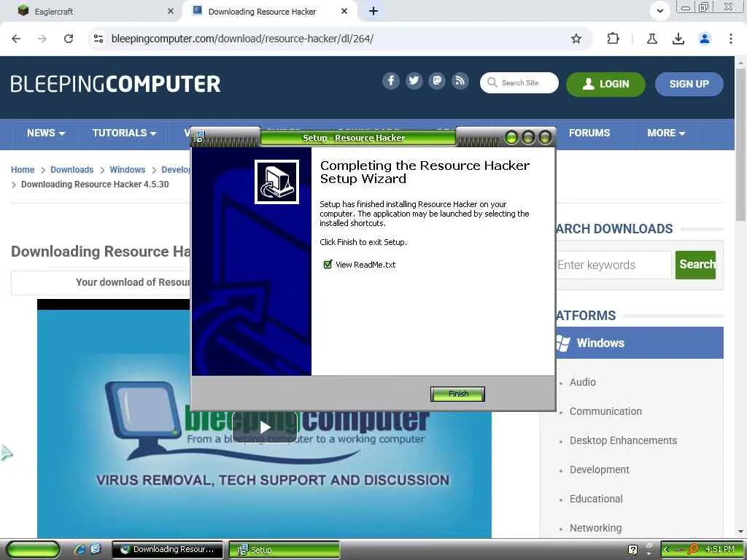Open the Mastodon social icon
The width and height of the screenshot is (747, 560).
pyautogui.click(x=437, y=81)
